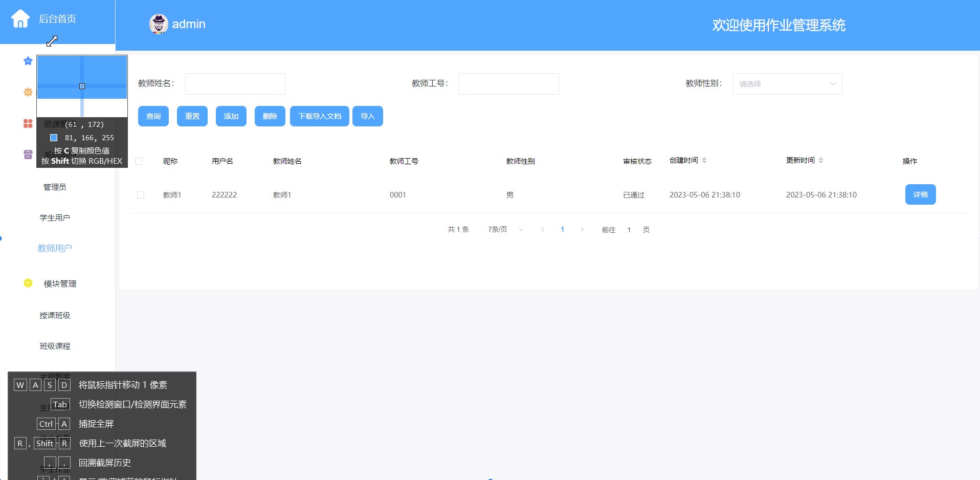Focus the 教师姓名 search input
This screenshot has height=480, width=980.
[235, 84]
